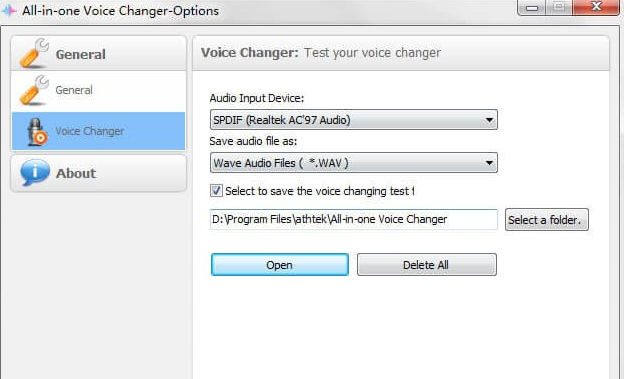Click the Open button
Image resolution: width=624 pixels, height=379 pixels.
[x=280, y=265]
